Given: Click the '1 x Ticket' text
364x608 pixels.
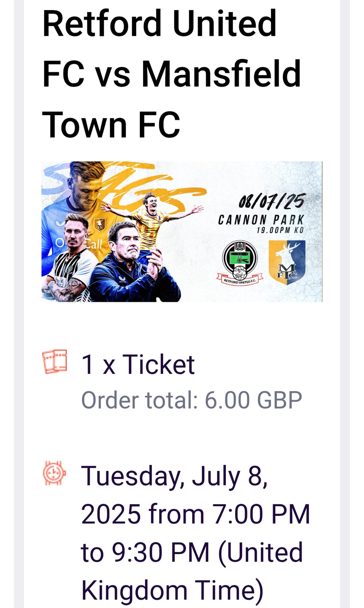Looking at the screenshot, I should 138,364.
